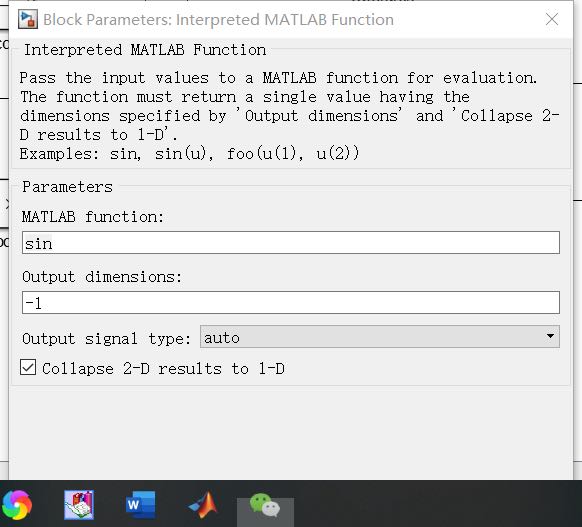
Task: Click the MATLAB function label
Action: pyautogui.click(x=93, y=217)
